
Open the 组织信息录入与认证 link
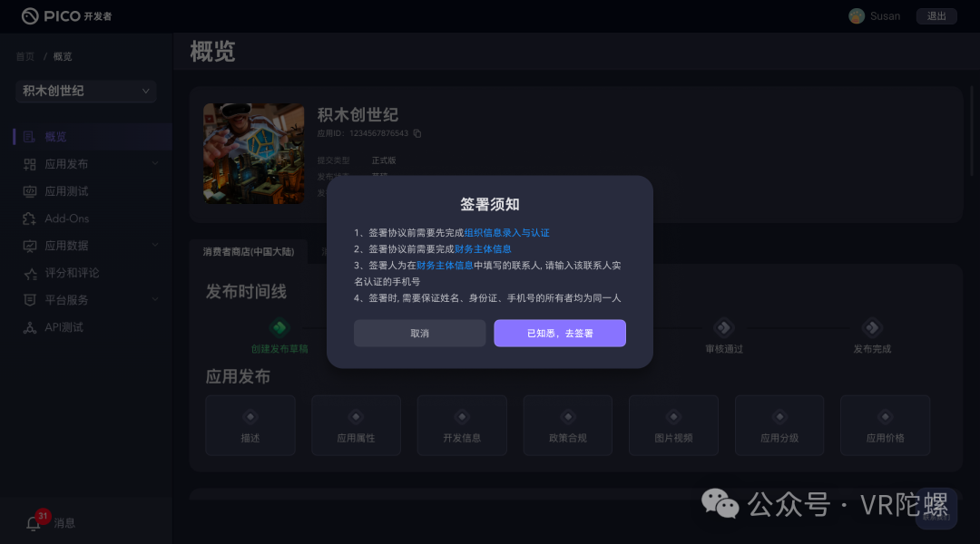point(507,232)
